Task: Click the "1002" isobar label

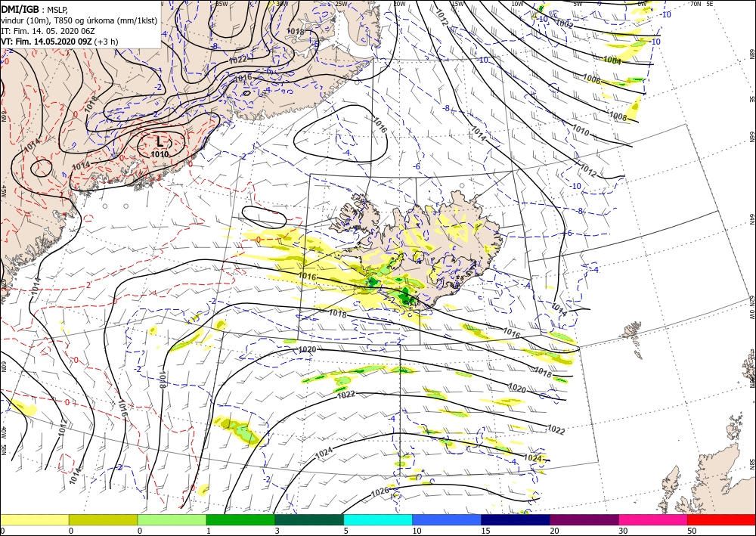Action: click(564, 23)
